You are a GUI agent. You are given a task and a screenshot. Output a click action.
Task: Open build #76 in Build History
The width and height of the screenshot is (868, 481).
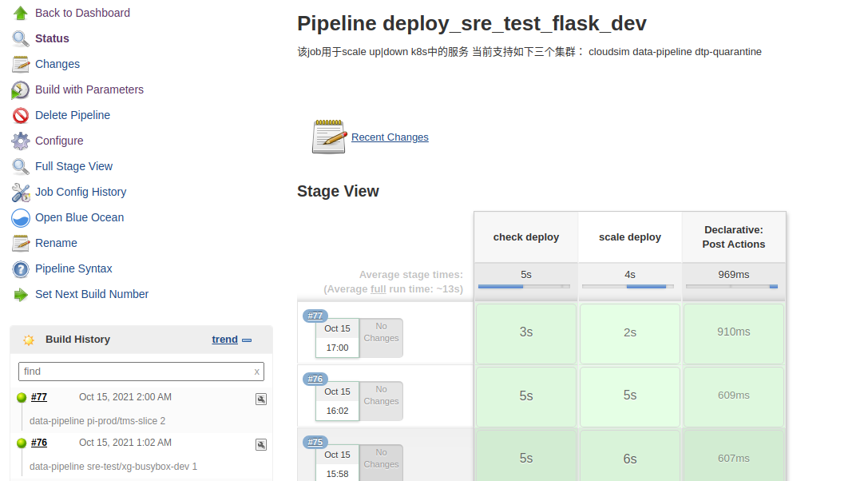click(x=39, y=443)
